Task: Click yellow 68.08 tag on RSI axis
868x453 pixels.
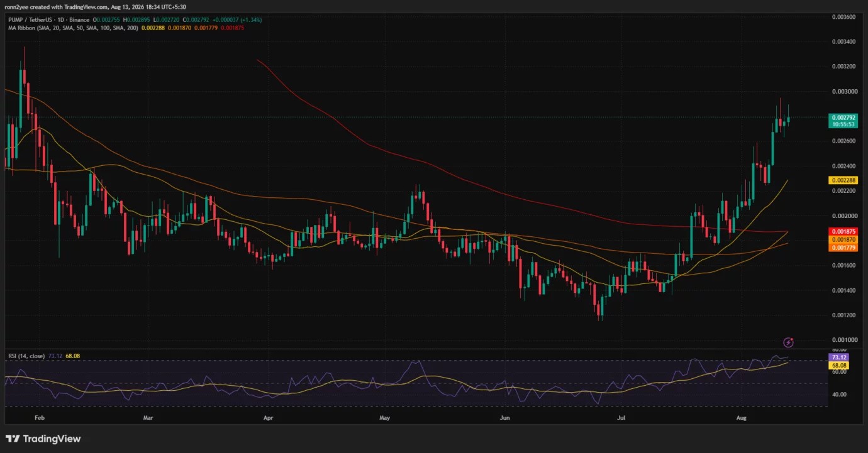Action: click(x=838, y=365)
